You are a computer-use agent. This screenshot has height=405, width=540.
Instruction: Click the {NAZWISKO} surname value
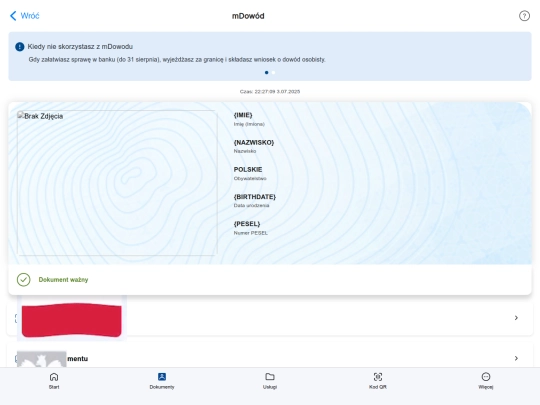coord(254,142)
